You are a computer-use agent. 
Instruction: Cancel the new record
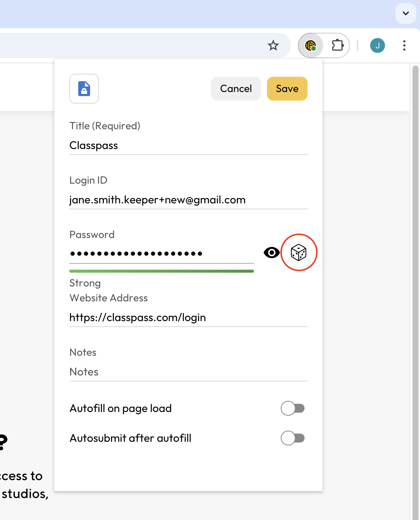(236, 89)
